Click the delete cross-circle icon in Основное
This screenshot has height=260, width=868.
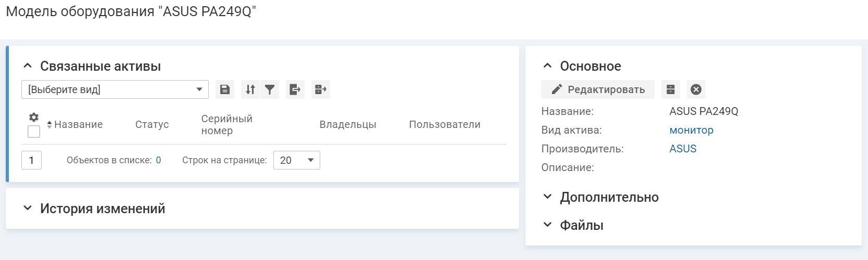pos(696,89)
